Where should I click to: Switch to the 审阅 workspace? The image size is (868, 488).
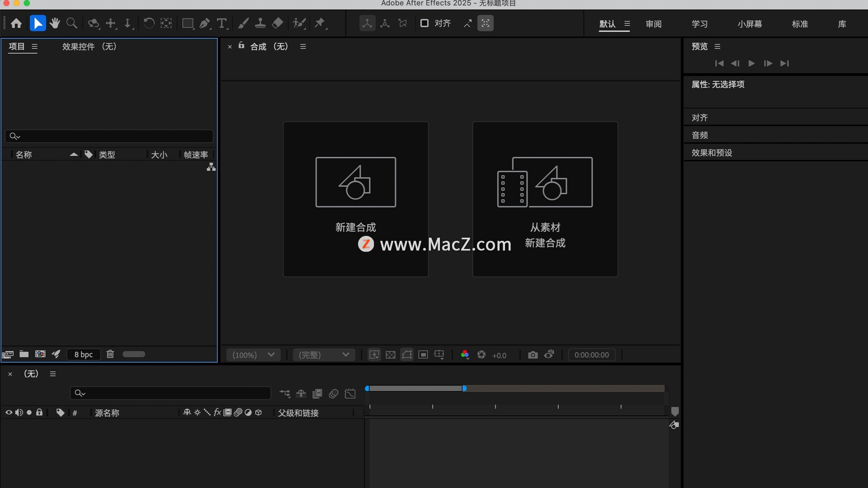point(654,24)
